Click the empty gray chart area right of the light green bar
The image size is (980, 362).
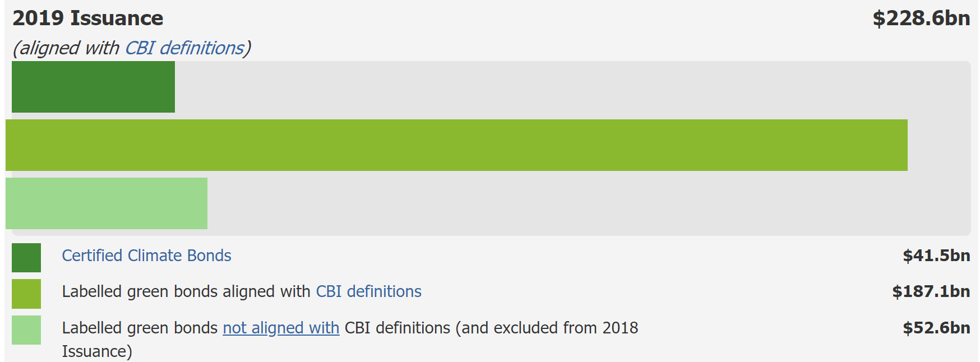[x=589, y=203]
